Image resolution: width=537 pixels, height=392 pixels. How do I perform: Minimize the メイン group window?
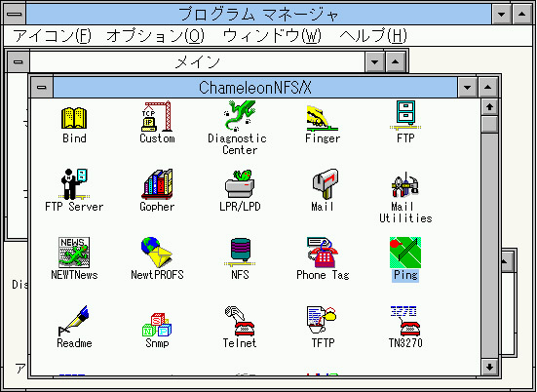coord(374,62)
